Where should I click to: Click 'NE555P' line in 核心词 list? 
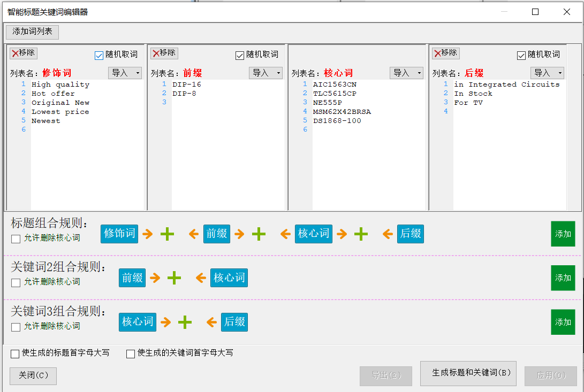coord(328,103)
